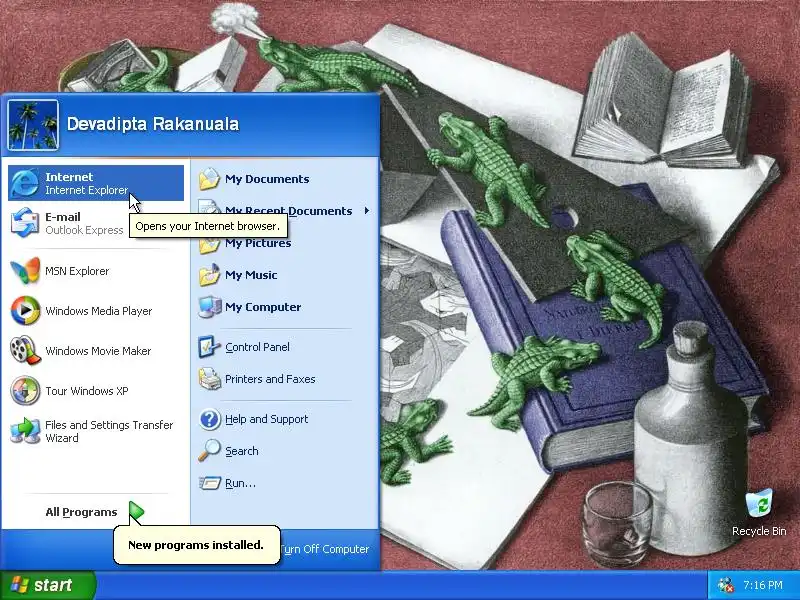Screen dimensions: 800x600
Task: Open My Pictures folder icon
Action: coord(209,245)
